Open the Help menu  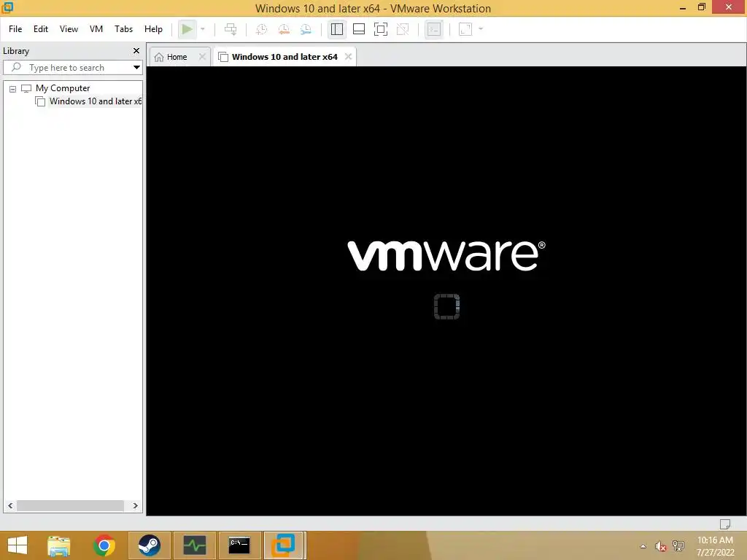click(153, 29)
